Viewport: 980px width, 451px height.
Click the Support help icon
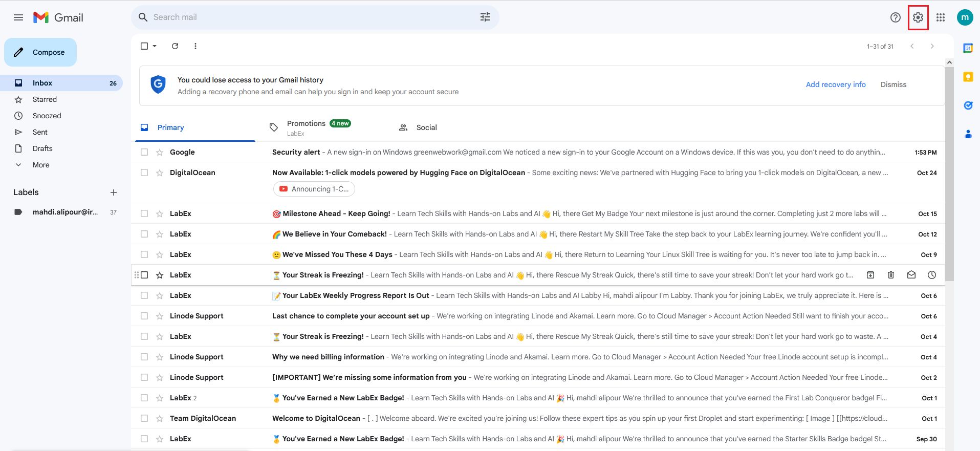895,17
